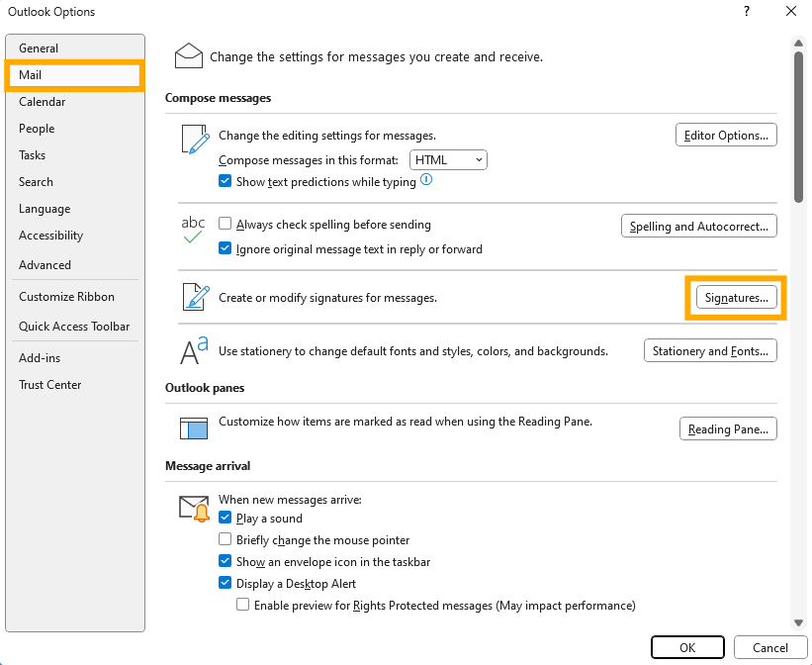Image resolution: width=812 pixels, height=665 pixels.
Task: Close the Outlook Options dialog
Action: point(791,12)
